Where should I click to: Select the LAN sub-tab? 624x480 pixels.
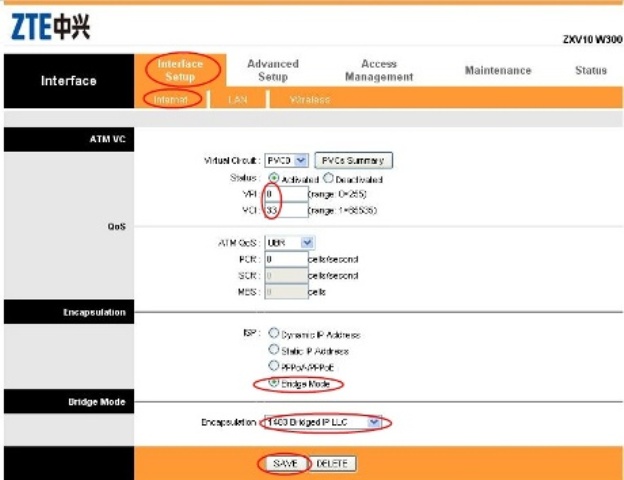[238, 100]
